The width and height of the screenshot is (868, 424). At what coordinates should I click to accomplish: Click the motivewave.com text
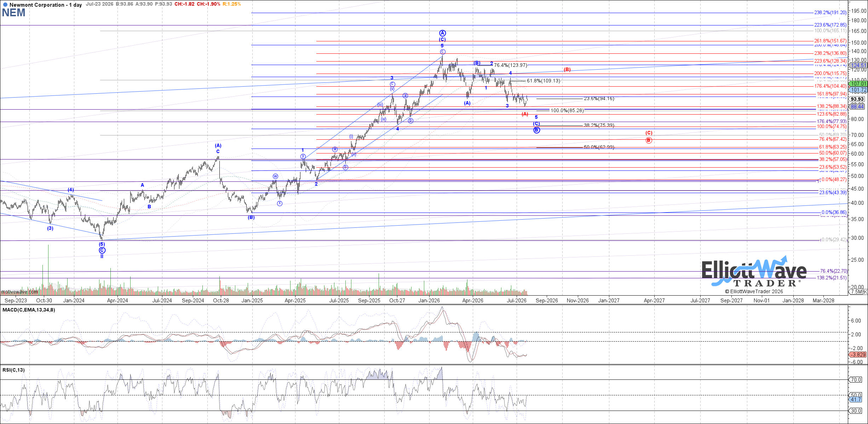pyautogui.click(x=19, y=292)
